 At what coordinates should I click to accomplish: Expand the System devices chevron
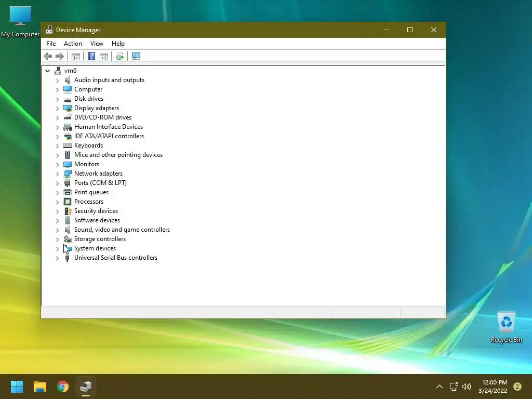tap(57, 249)
